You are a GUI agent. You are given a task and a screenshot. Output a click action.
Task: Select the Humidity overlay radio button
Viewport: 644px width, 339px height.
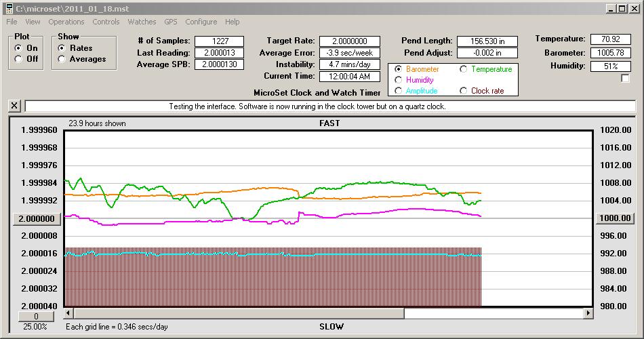click(398, 80)
